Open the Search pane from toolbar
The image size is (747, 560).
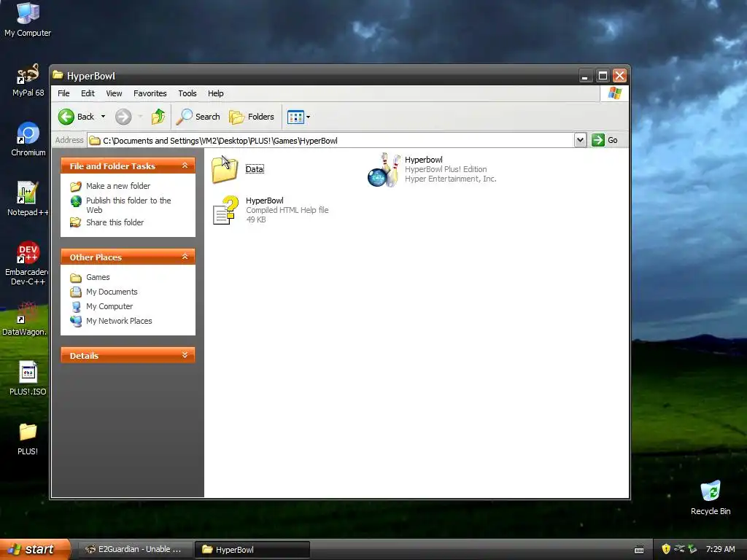pyautogui.click(x=198, y=117)
